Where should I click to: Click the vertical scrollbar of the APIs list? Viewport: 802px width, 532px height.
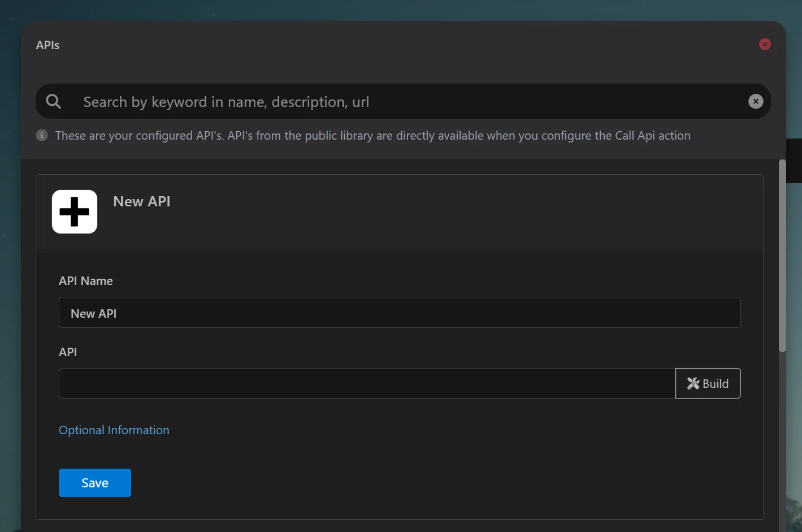(782, 256)
